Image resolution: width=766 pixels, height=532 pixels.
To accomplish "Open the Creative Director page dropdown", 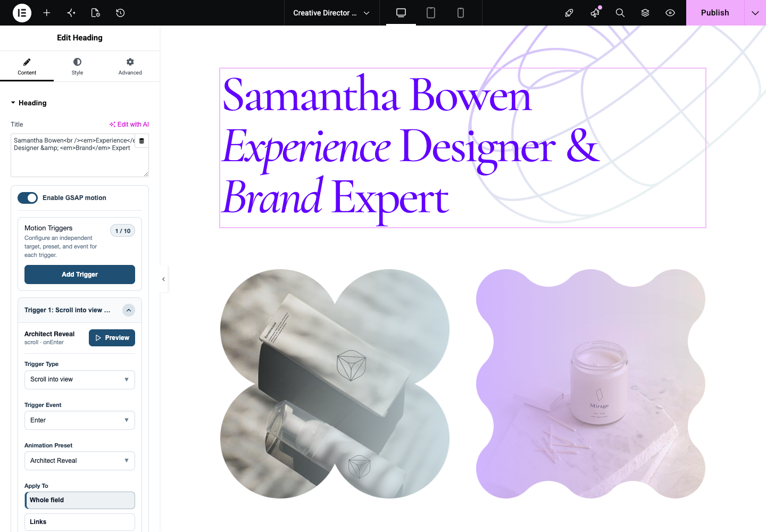I will point(331,13).
